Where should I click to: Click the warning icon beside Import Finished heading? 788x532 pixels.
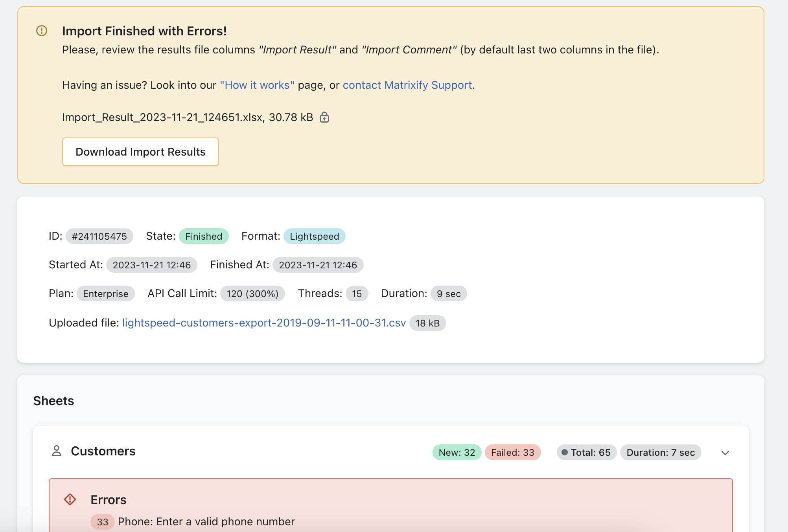42,31
